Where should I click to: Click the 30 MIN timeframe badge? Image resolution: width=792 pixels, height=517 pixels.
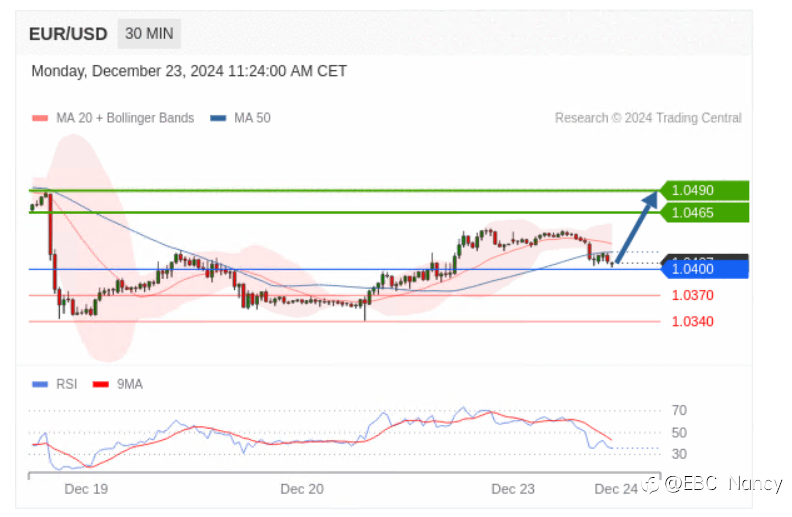pos(149,34)
